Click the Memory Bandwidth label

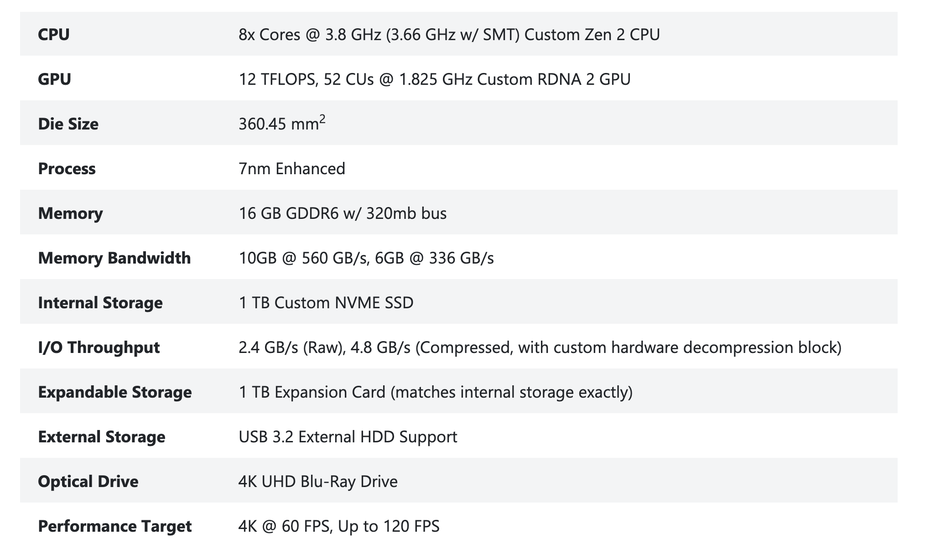[x=114, y=258]
